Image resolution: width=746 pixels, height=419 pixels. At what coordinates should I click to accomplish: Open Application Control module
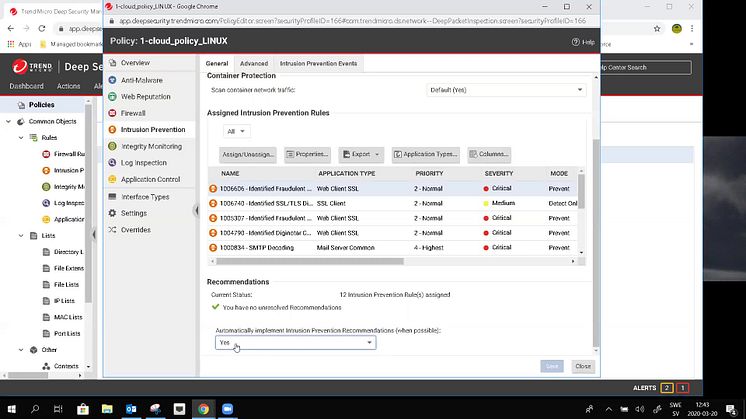(150, 179)
